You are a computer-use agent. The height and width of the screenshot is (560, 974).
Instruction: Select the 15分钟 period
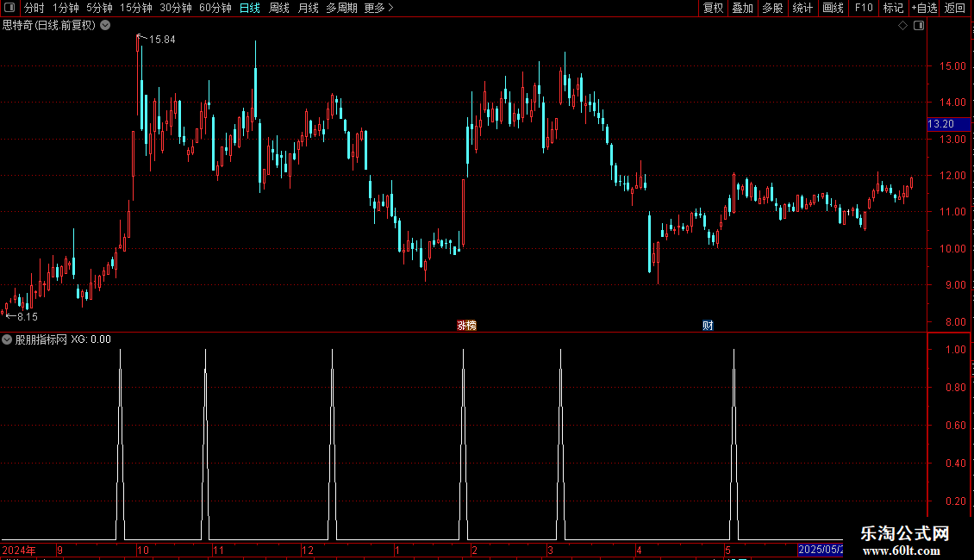[x=136, y=8]
